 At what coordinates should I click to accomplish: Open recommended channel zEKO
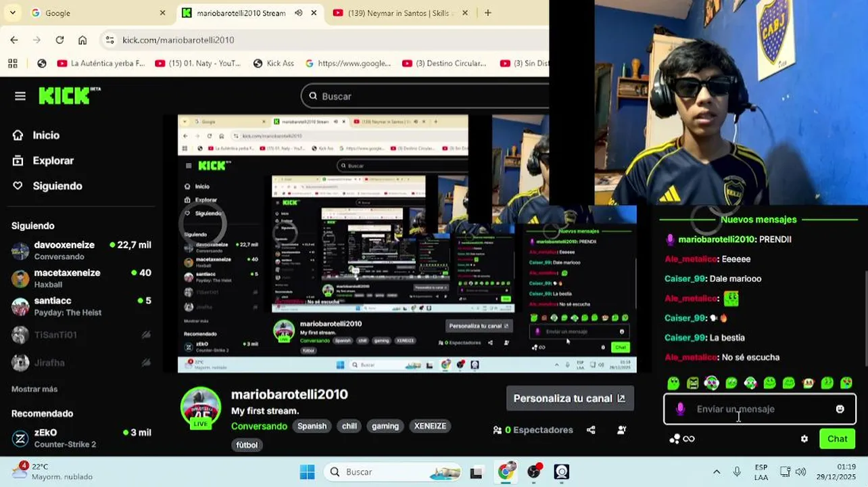81,438
